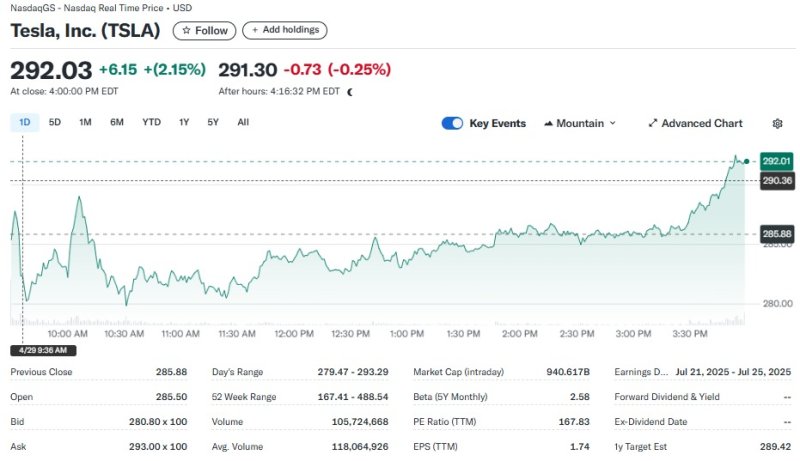The width and height of the screenshot is (800, 461).
Task: Click the Add holdings button
Action: tap(284, 30)
